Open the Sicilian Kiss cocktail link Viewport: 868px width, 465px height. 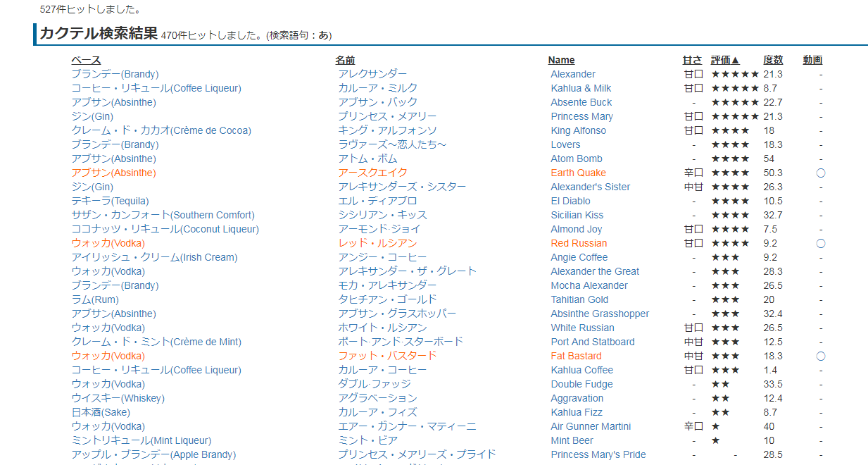[x=577, y=215]
